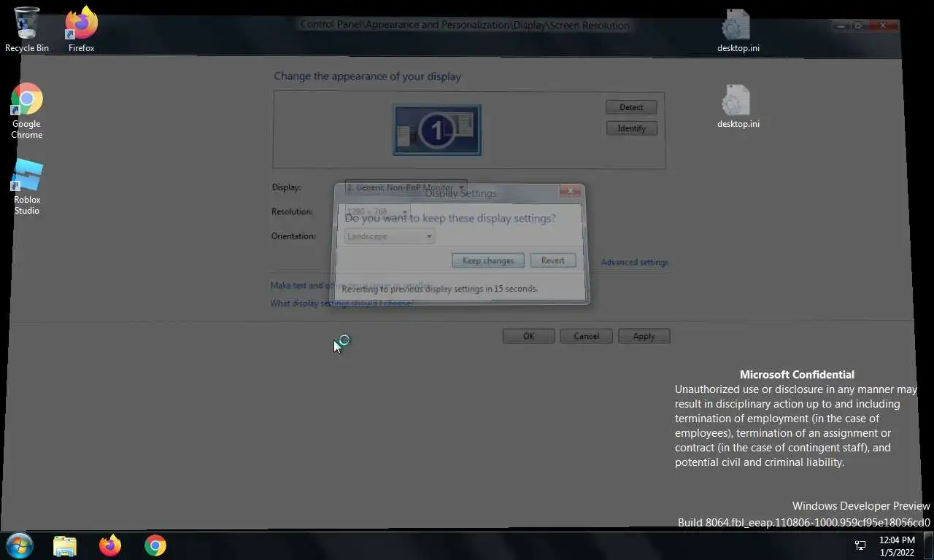Image resolution: width=934 pixels, height=560 pixels.
Task: Select the Roblox Studio desktop shortcut
Action: (27, 187)
